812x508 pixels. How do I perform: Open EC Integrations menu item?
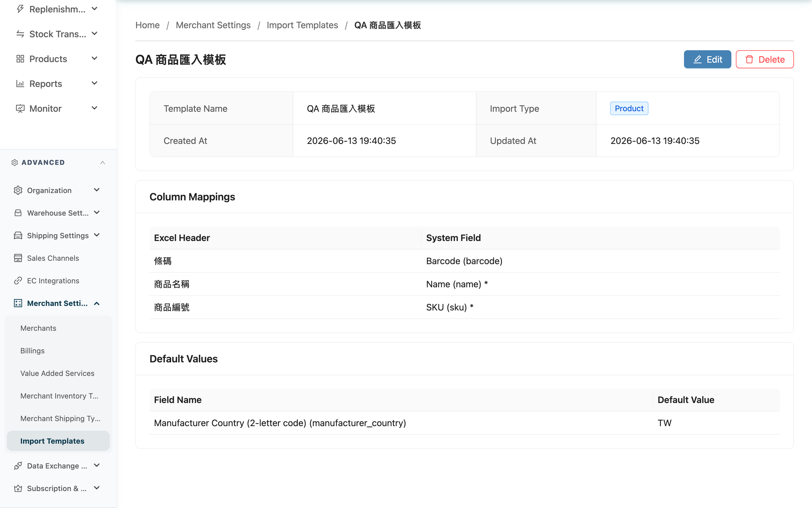(53, 281)
